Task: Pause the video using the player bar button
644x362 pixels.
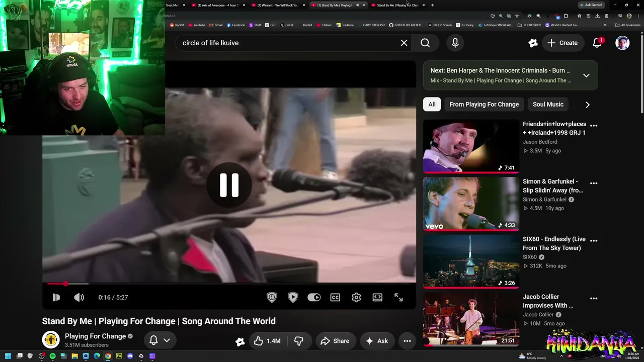Action: point(56,297)
